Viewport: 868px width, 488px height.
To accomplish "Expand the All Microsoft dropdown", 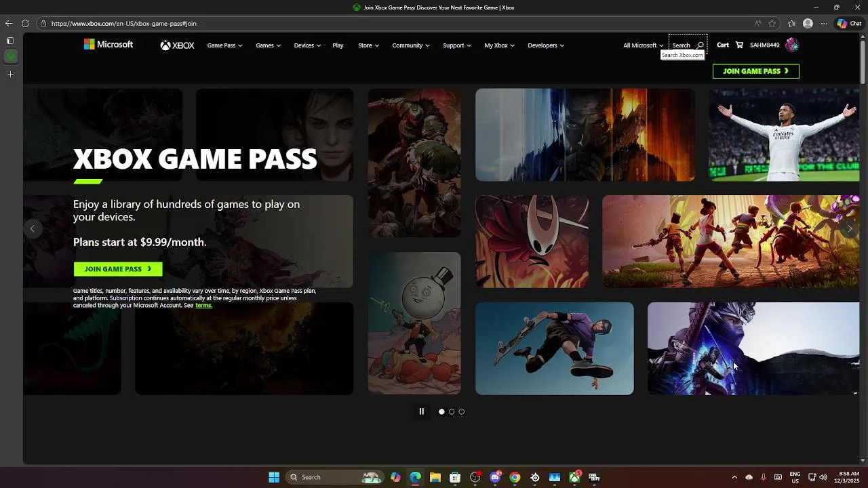I will (644, 45).
